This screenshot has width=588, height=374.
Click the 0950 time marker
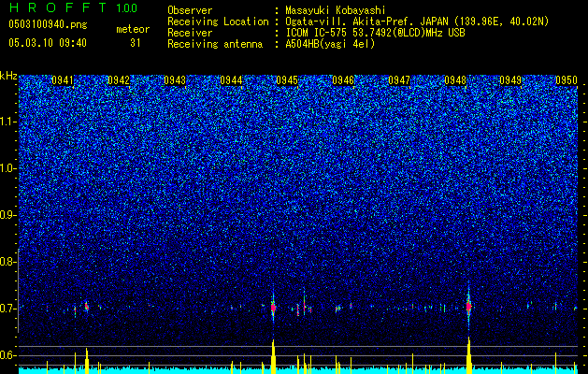566,80
